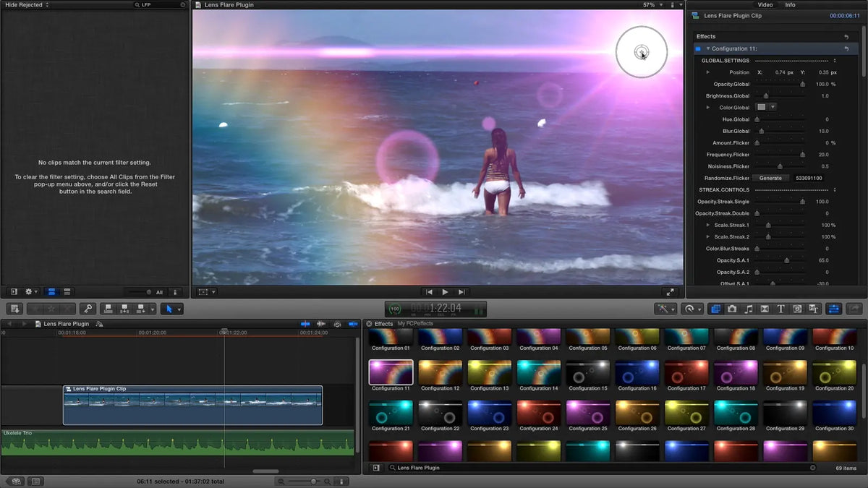Screen dimensions: 868x488
Task: Select Lens Flare Plugin Clip in timeline
Action: point(192,405)
